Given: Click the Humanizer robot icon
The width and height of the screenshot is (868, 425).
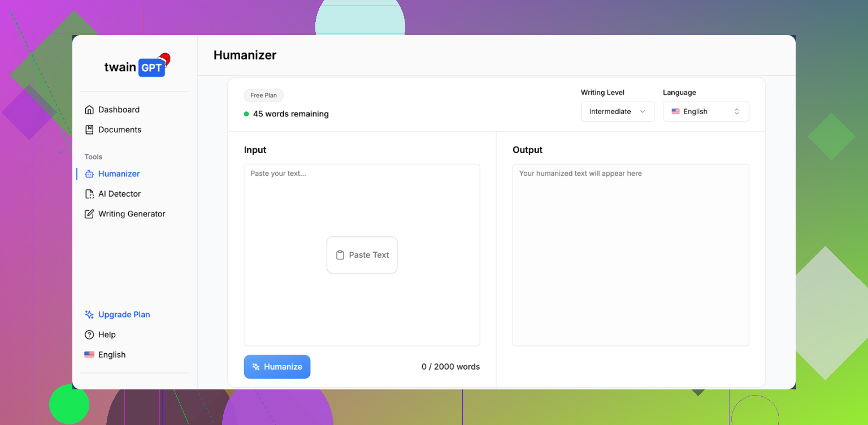Looking at the screenshot, I should coord(89,174).
